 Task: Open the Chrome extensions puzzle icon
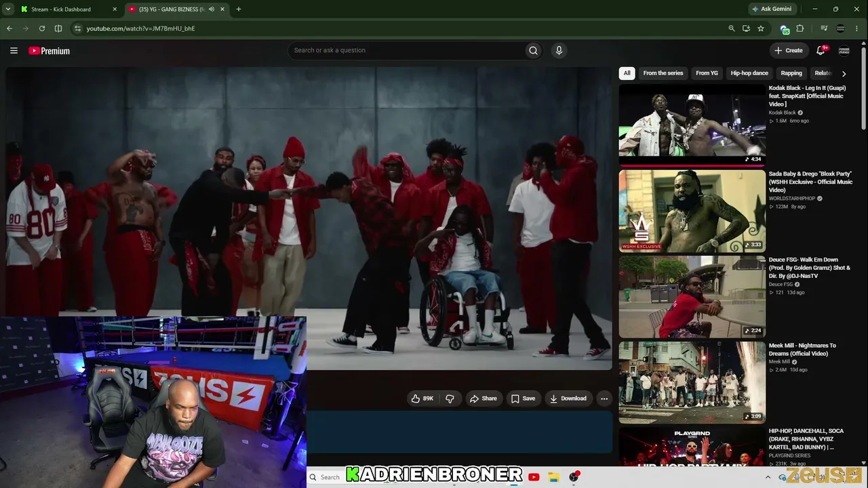[800, 28]
